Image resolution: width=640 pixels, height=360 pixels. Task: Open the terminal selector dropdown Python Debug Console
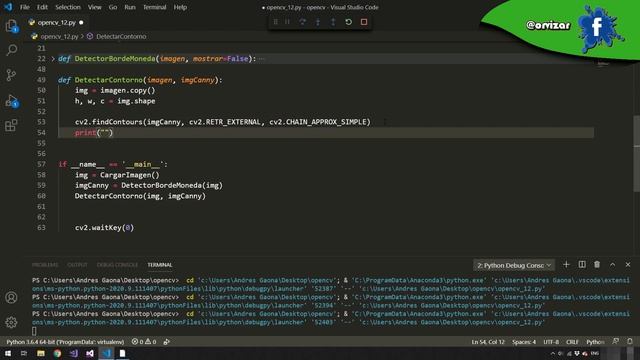click(x=514, y=265)
